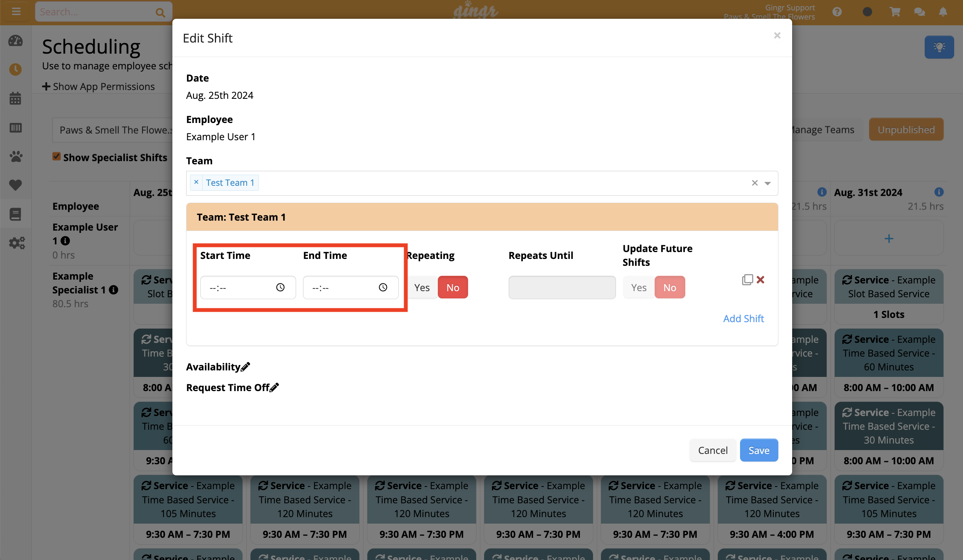Open the clock sidebar icon
Image resolution: width=963 pixels, height=560 pixels.
(x=15, y=69)
